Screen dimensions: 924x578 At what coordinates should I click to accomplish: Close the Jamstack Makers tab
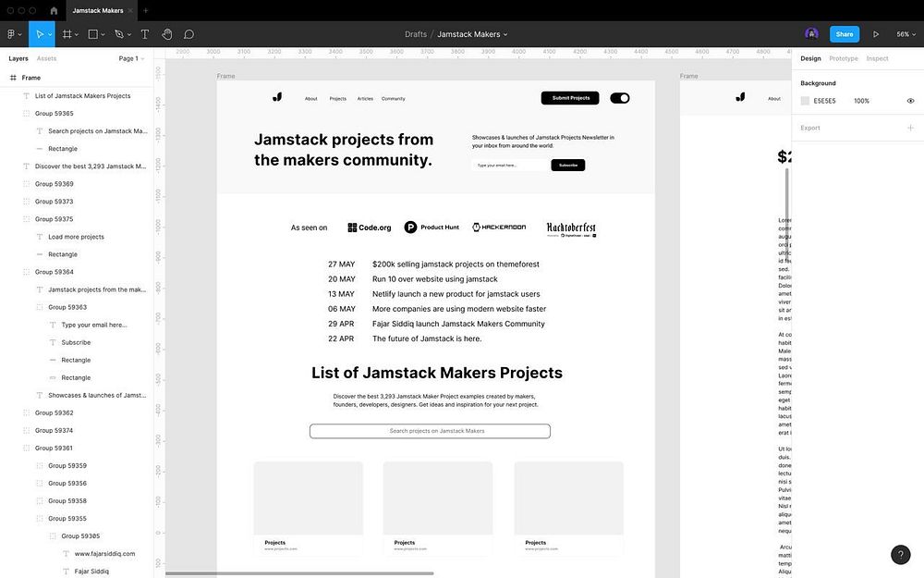(x=130, y=10)
